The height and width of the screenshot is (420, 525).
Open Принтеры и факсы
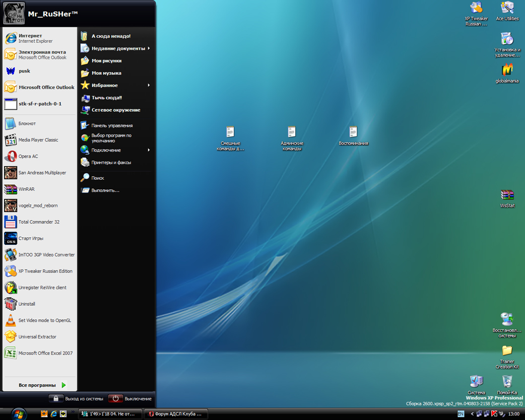(x=116, y=162)
